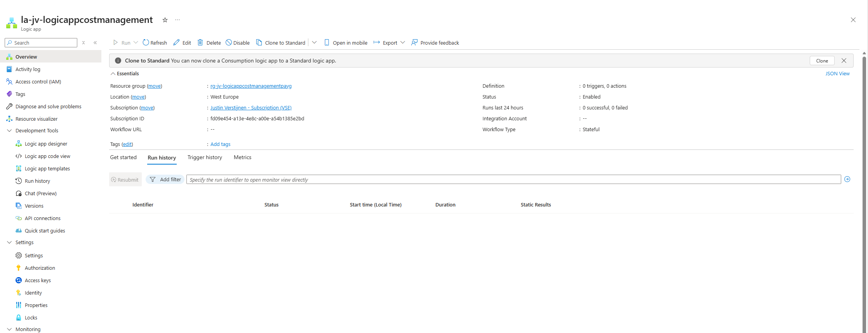Click the Disable icon in toolbar
The height and width of the screenshot is (333, 868).
click(x=229, y=42)
